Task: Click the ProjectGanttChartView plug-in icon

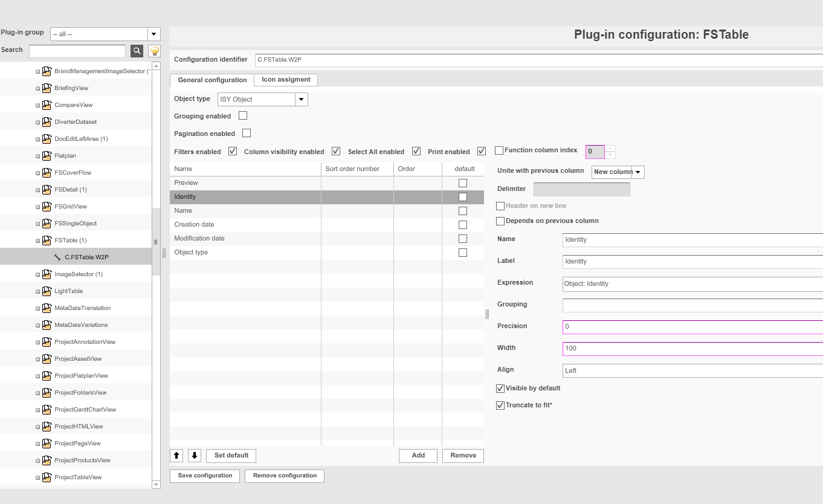Action: 47,410
